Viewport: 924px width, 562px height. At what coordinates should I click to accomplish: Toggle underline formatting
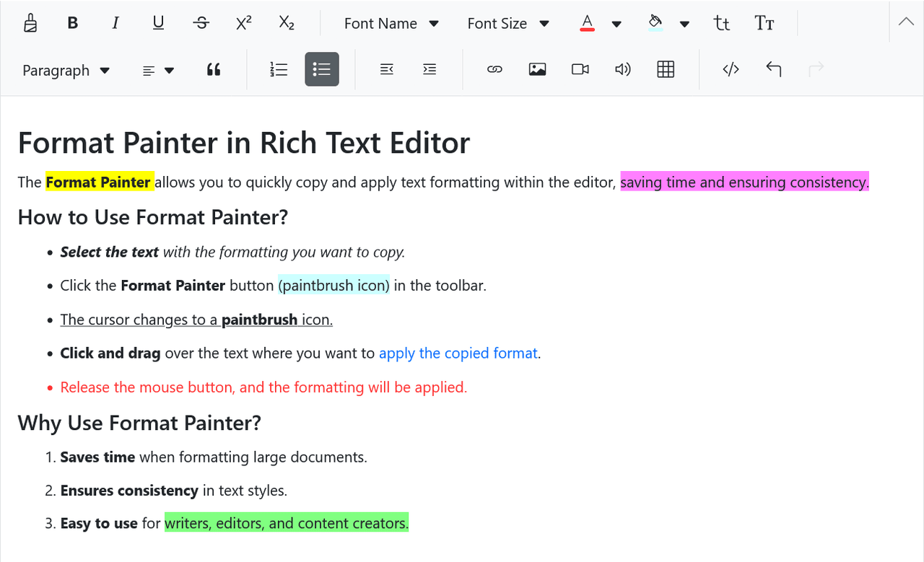(x=158, y=23)
